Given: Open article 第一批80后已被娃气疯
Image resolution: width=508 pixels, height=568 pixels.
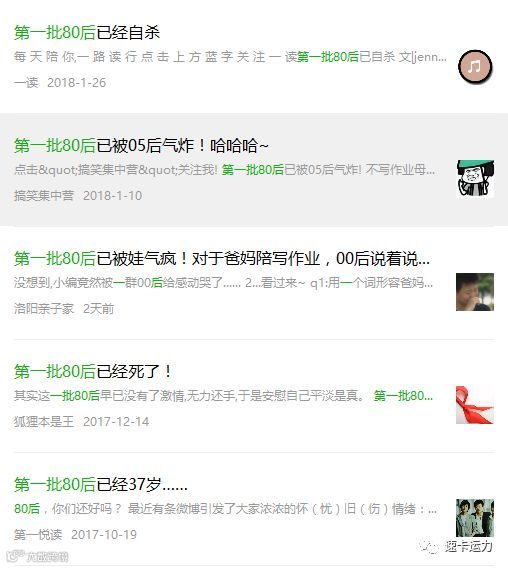Looking at the screenshot, I should coord(222,259).
